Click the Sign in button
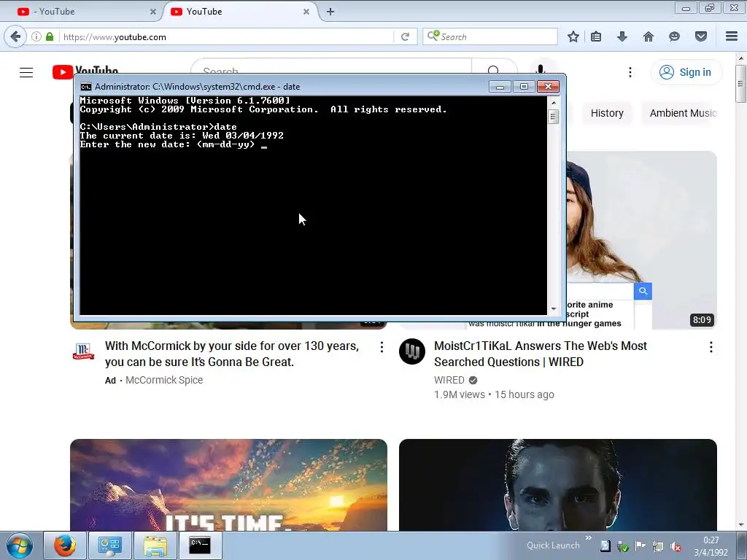Screen dimensions: 747x560 pyautogui.click(x=686, y=72)
